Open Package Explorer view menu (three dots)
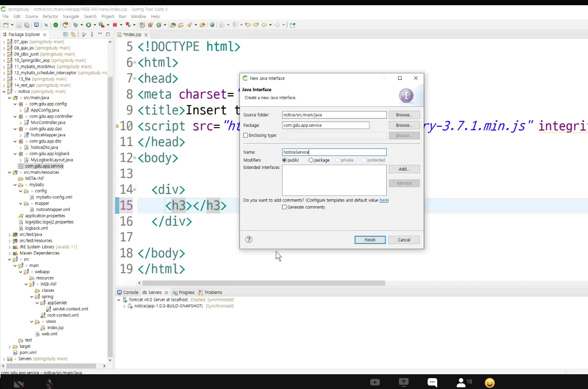 pyautogui.click(x=92, y=34)
